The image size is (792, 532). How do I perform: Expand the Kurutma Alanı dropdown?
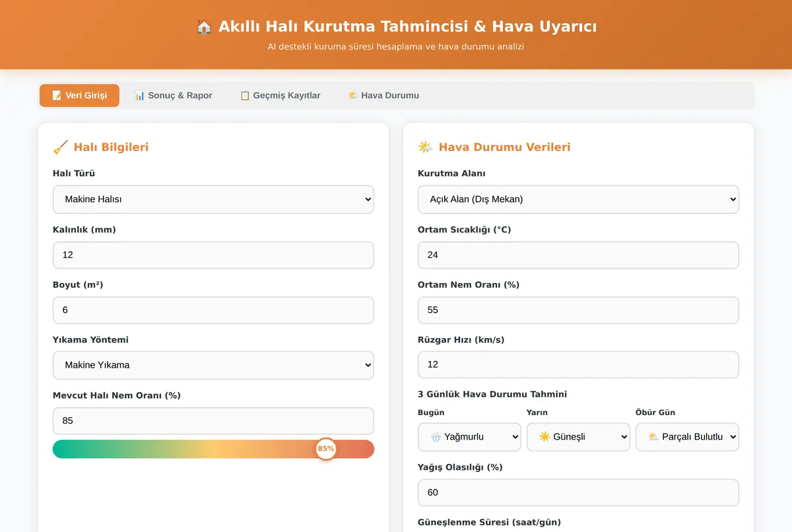click(578, 199)
